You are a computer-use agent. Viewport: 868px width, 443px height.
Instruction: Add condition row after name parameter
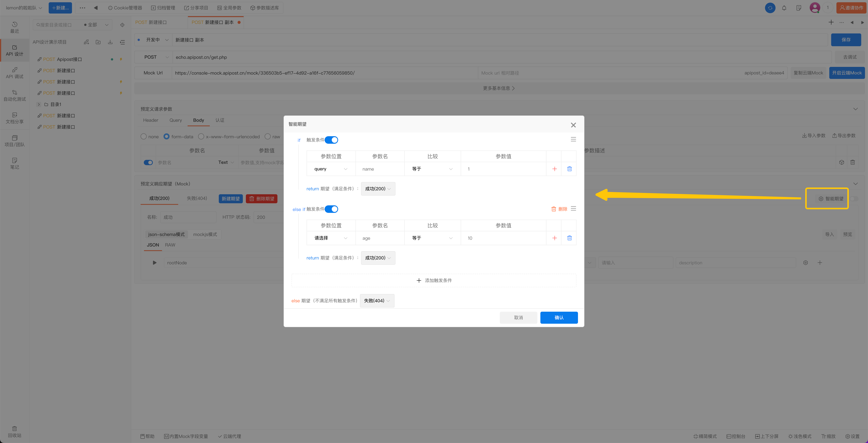(x=554, y=169)
